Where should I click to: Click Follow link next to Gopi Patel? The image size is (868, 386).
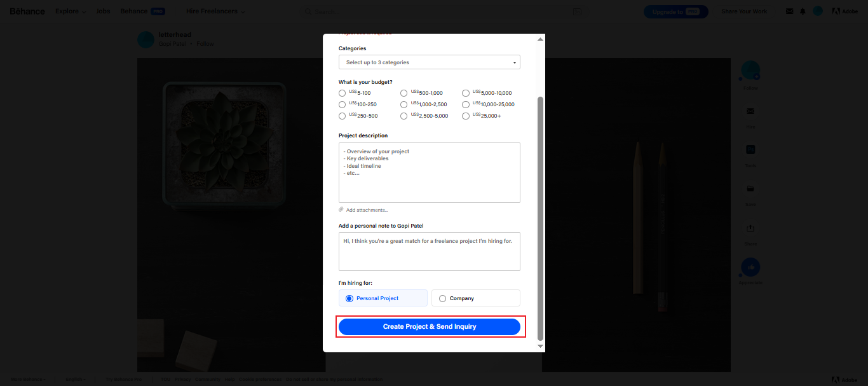pos(205,44)
